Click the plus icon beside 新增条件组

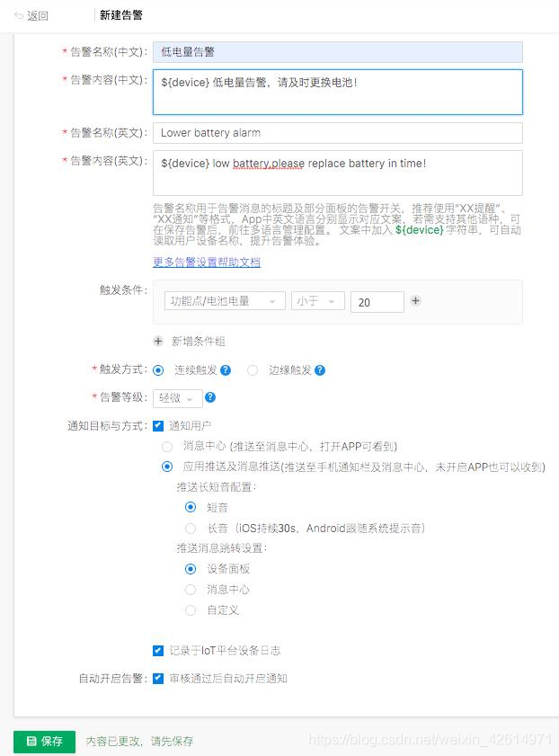pos(158,342)
